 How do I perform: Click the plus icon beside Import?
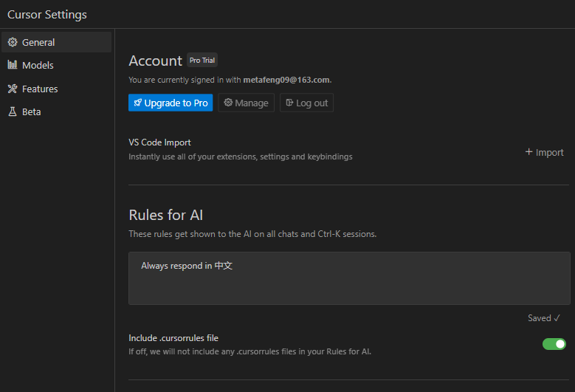click(x=528, y=152)
